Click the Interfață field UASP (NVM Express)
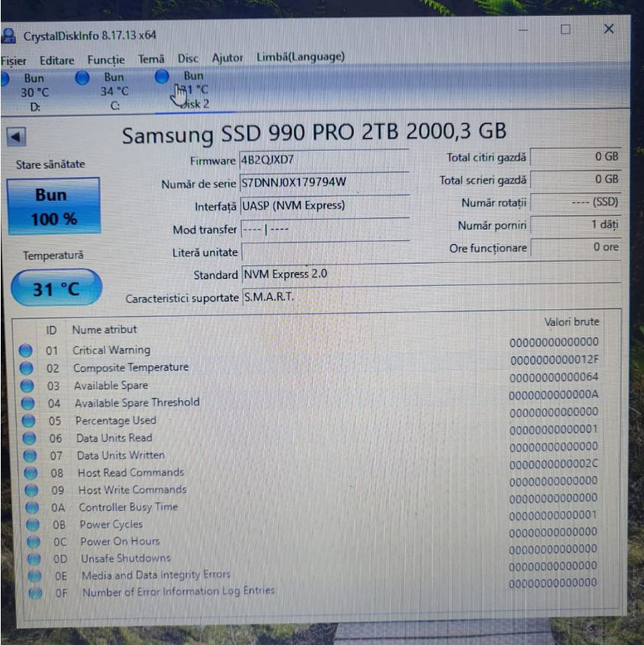This screenshot has width=644, height=645. click(324, 205)
